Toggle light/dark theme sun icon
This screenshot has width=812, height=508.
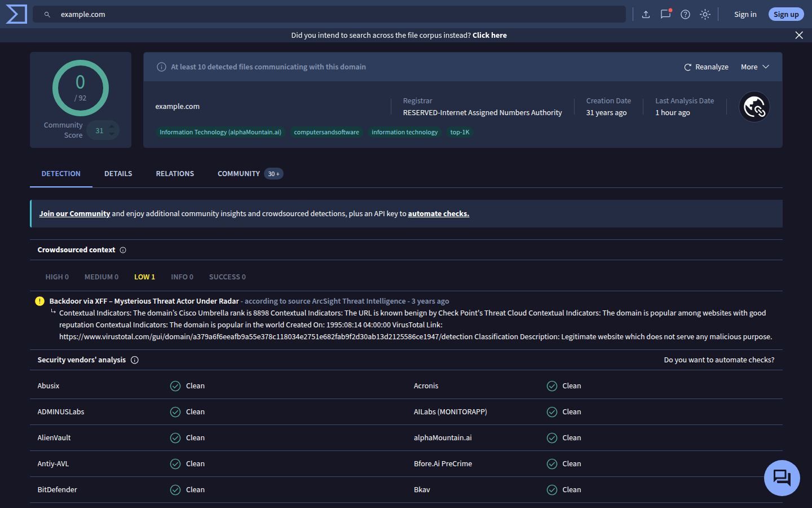705,15
